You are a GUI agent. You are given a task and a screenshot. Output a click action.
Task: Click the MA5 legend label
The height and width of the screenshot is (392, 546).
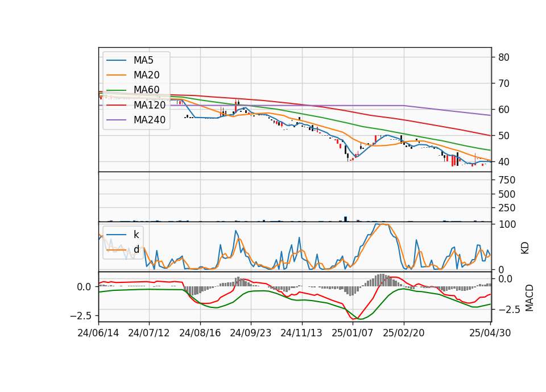pos(143,60)
